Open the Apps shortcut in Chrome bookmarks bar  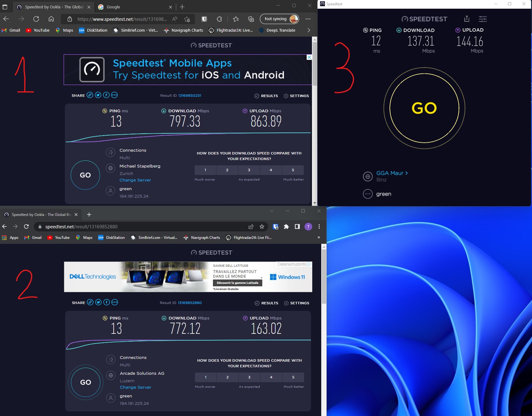click(x=10, y=238)
